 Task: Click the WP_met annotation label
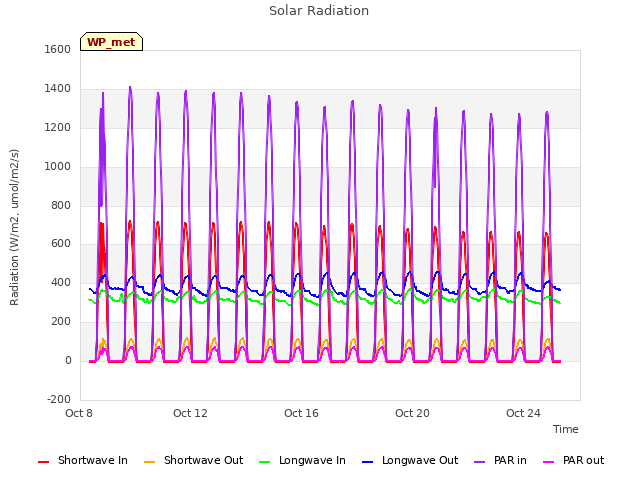pyautogui.click(x=111, y=42)
